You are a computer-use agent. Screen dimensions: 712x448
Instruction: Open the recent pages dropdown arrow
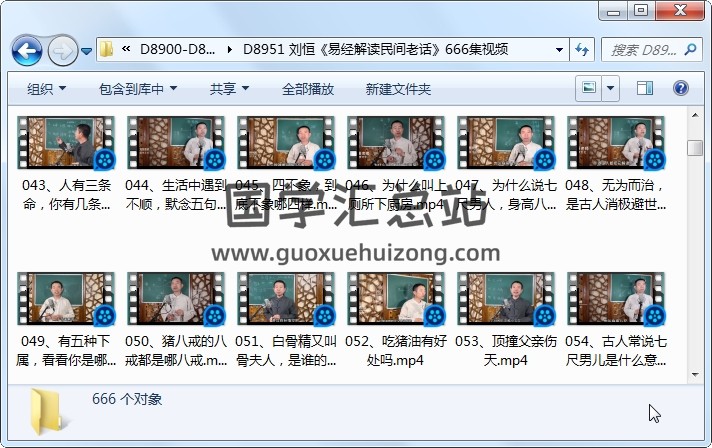[86, 51]
